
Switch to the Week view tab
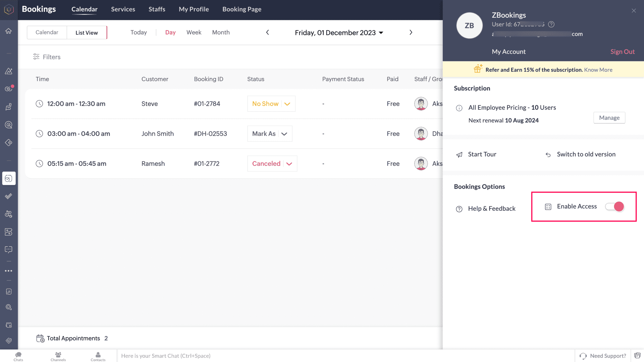194,32
